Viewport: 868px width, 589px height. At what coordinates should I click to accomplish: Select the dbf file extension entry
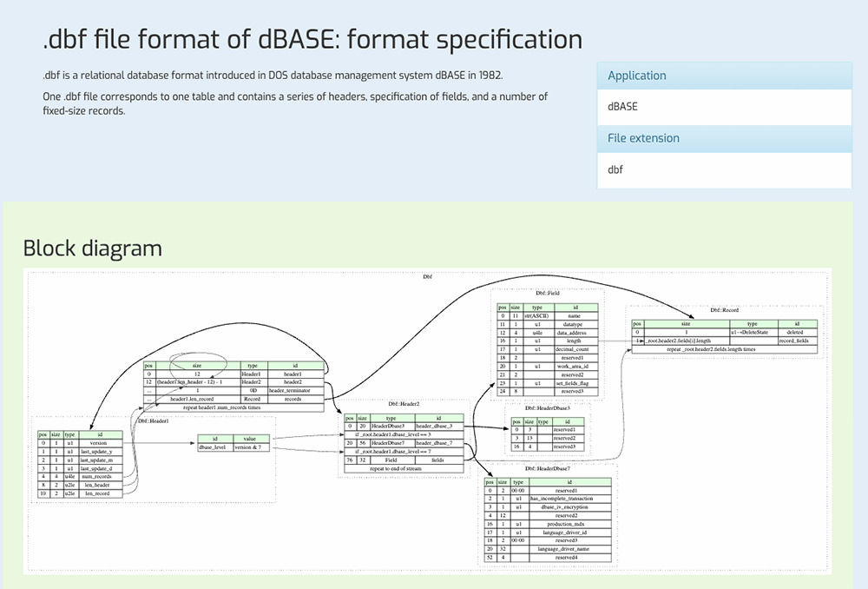[615, 169]
